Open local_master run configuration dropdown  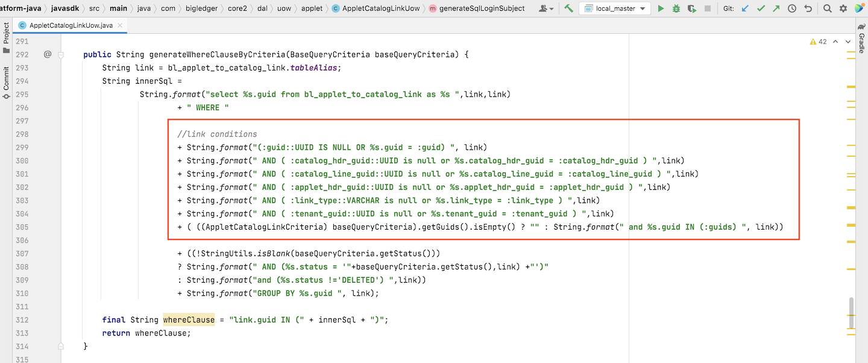pyautogui.click(x=614, y=8)
